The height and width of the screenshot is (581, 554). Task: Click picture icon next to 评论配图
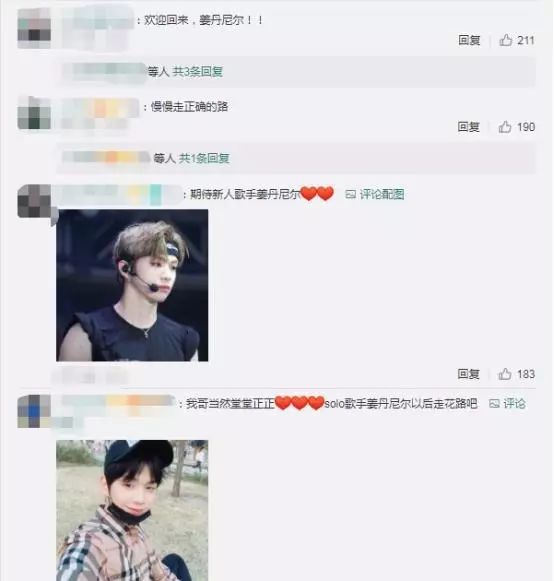coord(350,194)
